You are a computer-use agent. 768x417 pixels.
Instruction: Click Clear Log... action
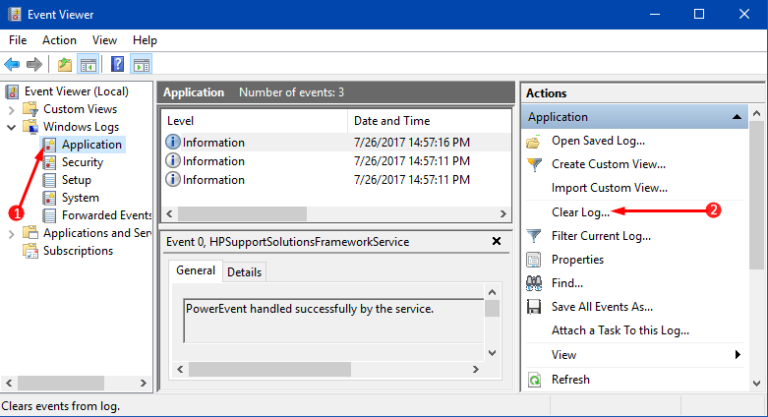pyautogui.click(x=580, y=212)
